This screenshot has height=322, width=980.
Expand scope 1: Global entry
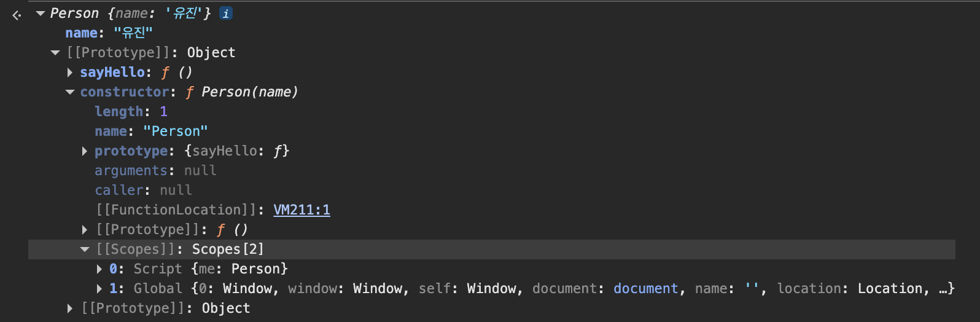pos(99,289)
